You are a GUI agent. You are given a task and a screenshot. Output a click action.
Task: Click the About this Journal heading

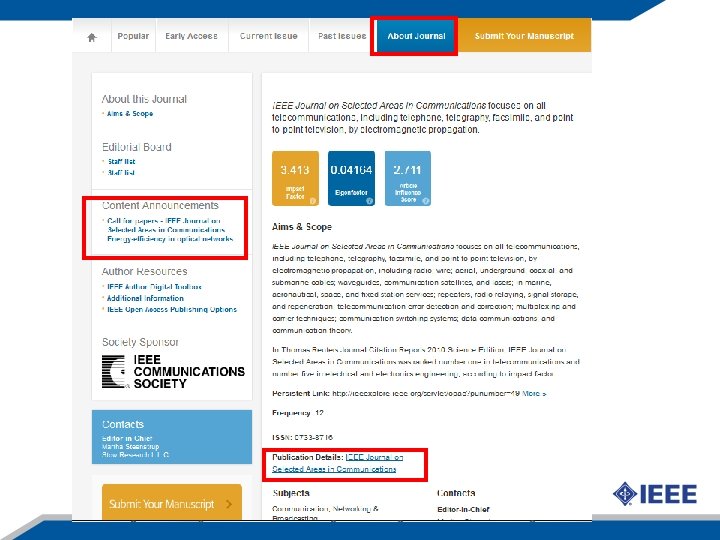click(x=144, y=99)
